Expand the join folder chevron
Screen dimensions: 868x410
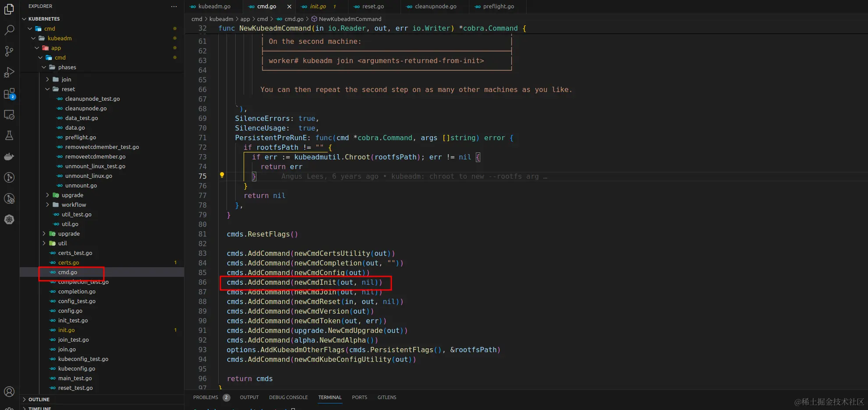pos(47,79)
